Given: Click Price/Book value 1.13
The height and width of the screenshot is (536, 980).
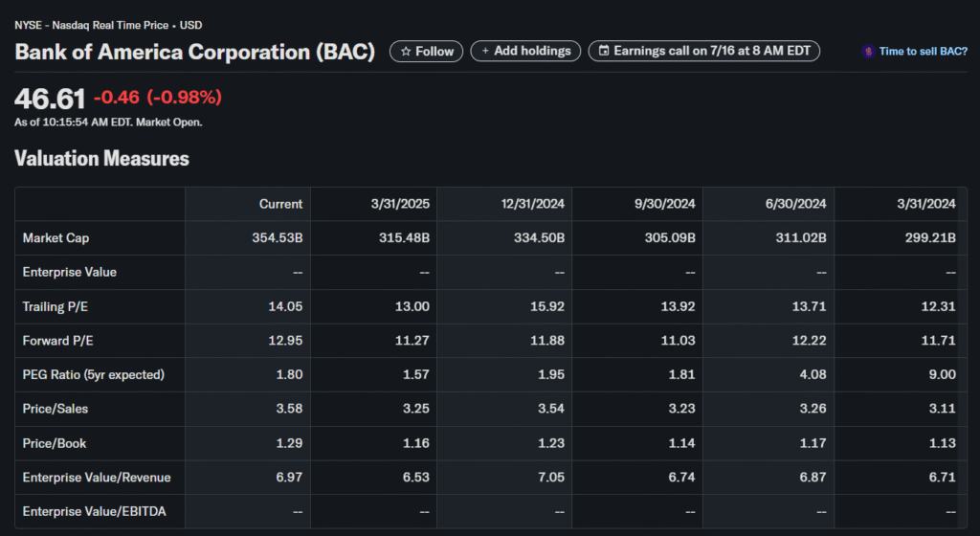Looking at the screenshot, I should tap(942, 443).
